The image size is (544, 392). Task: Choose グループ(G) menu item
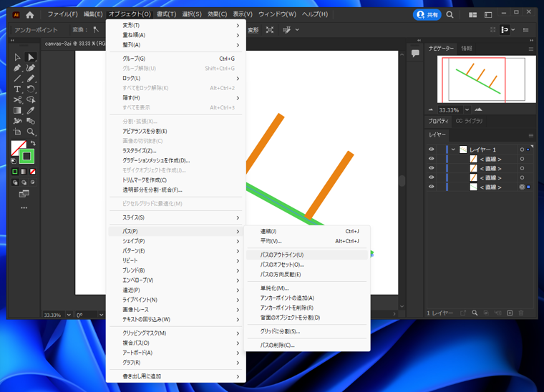point(176,59)
